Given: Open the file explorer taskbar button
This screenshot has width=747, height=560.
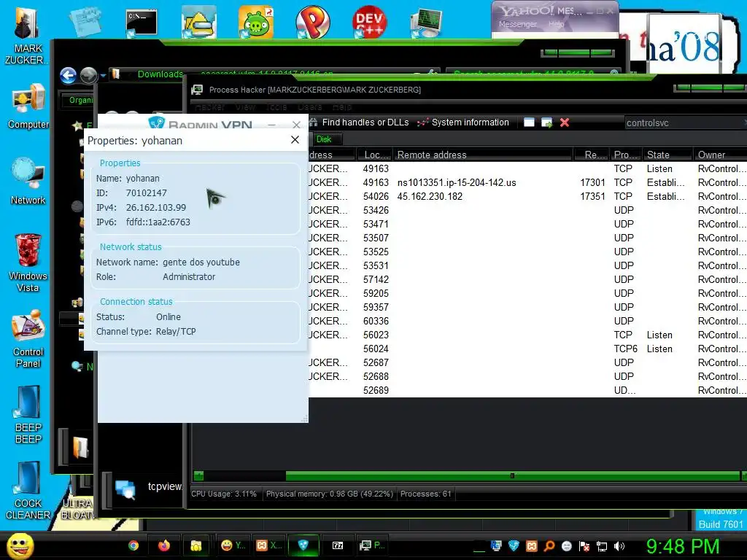Looking at the screenshot, I should 196,545.
